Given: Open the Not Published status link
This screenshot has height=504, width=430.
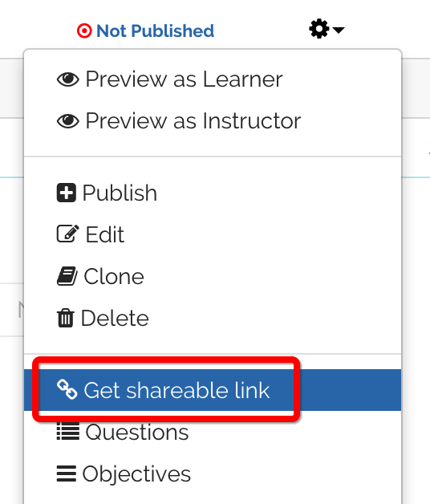Looking at the screenshot, I should (145, 30).
